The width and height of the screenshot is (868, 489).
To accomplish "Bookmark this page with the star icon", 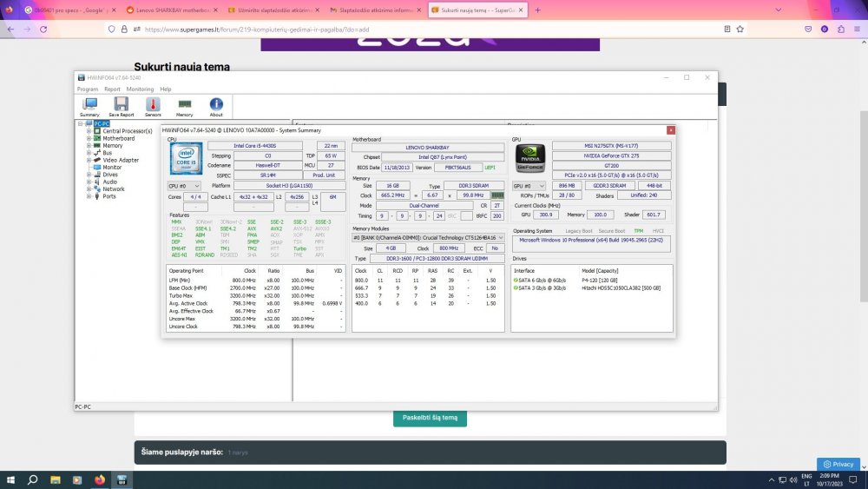I will coord(740,30).
